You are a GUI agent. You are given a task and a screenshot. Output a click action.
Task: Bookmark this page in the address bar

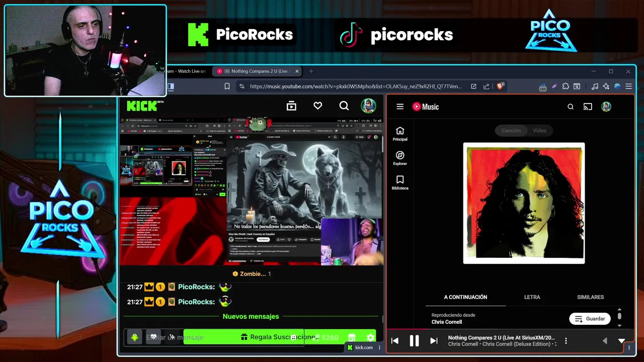tap(227, 86)
